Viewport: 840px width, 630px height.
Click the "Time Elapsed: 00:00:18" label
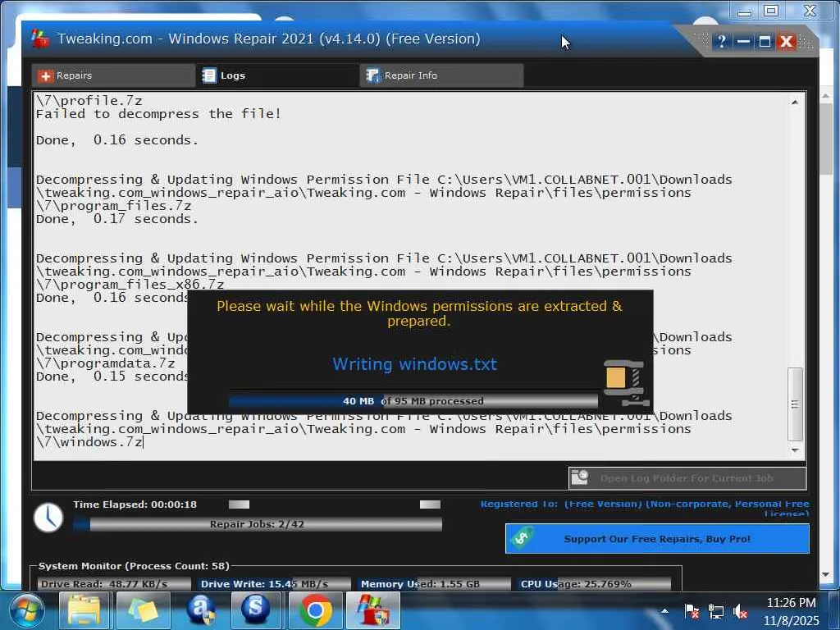[x=135, y=504]
